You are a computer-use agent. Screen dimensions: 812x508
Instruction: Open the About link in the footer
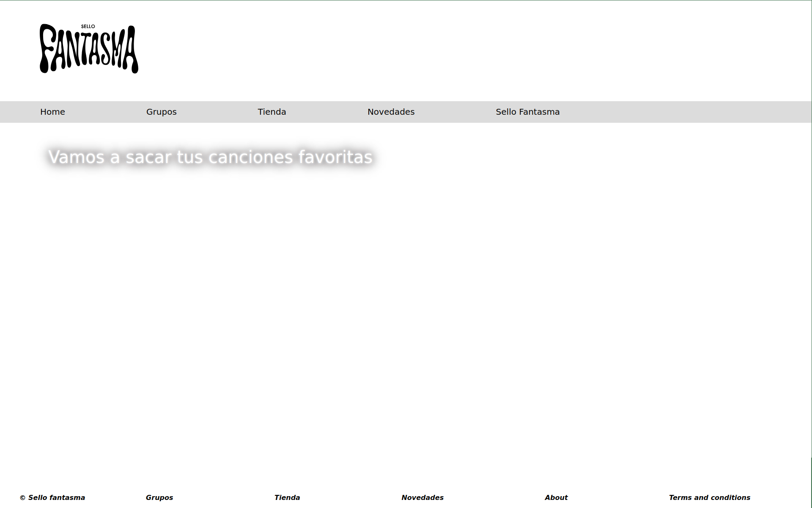point(556,497)
